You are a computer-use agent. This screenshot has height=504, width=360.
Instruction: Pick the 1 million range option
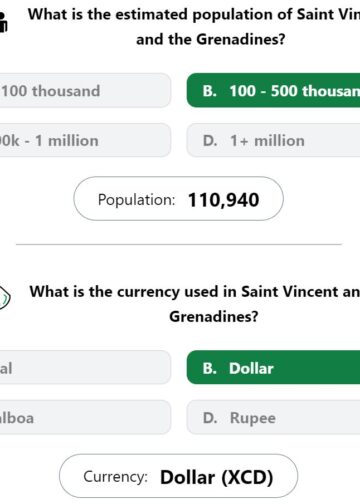[85, 140]
